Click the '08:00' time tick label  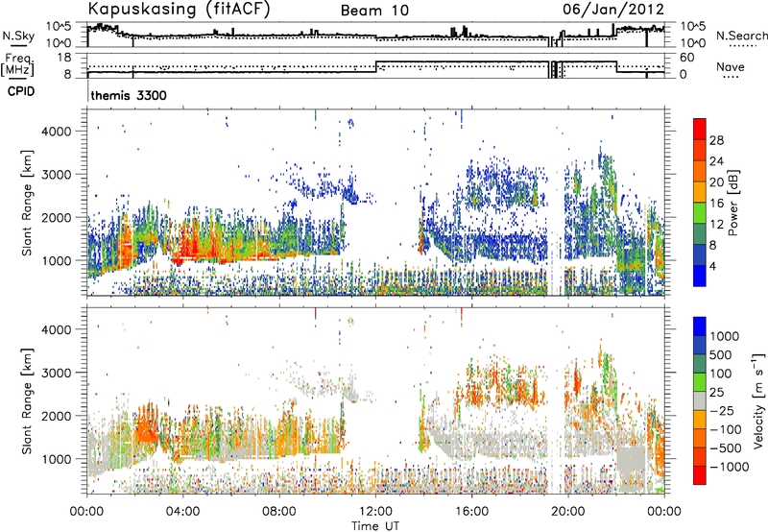click(279, 512)
